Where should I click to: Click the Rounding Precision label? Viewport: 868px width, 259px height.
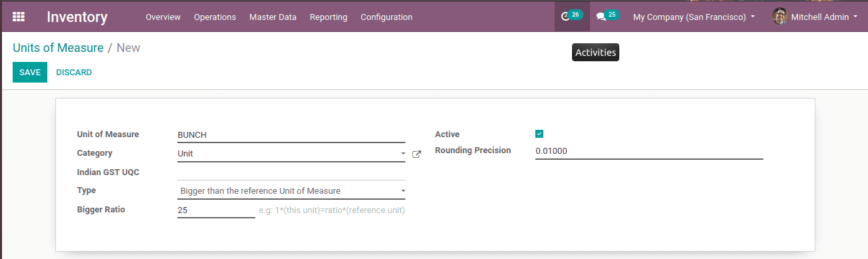473,150
